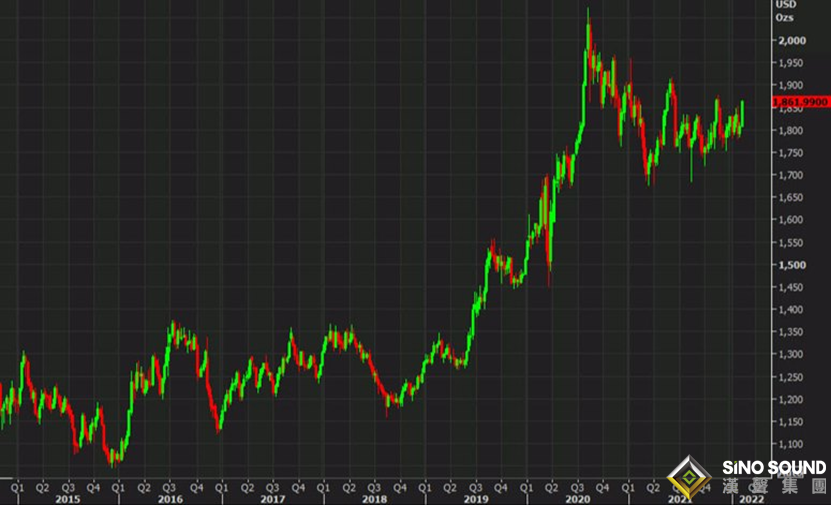Viewport: 831px width, 505px height.
Task: Click the 1,500 price axis label
Action: 790,265
